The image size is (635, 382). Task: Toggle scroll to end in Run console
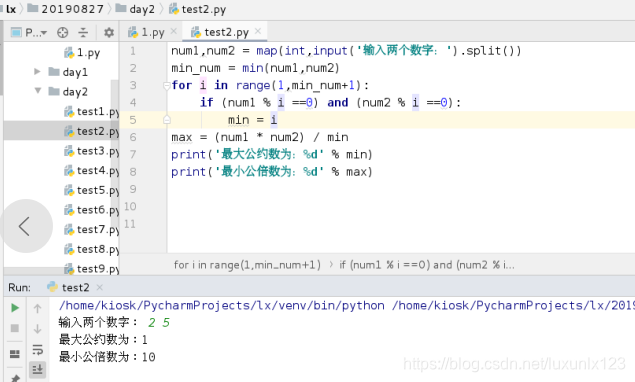click(x=38, y=369)
